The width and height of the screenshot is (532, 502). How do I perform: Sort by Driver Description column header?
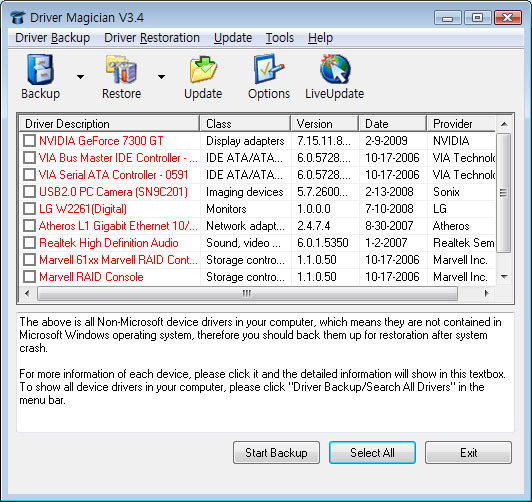tap(109, 123)
